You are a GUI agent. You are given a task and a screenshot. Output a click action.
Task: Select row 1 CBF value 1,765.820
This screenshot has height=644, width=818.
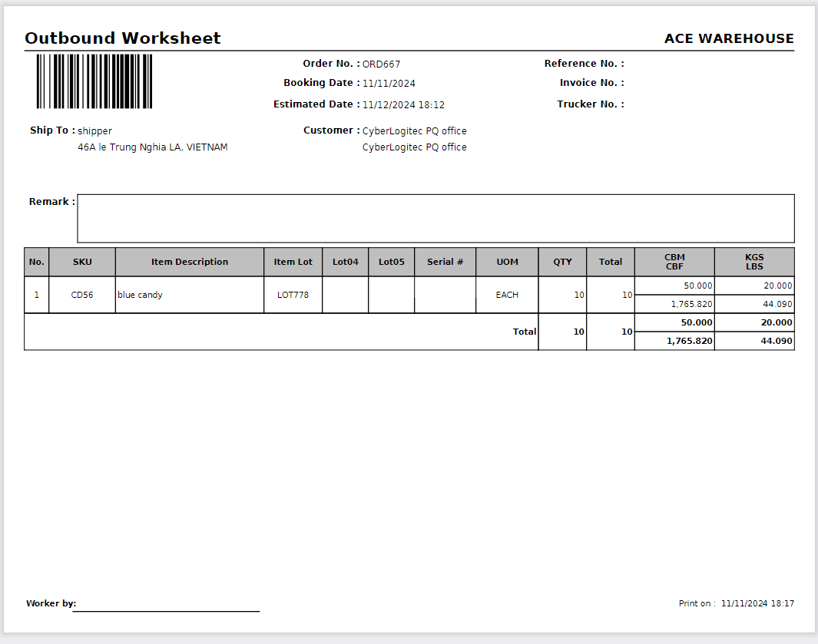674,304
